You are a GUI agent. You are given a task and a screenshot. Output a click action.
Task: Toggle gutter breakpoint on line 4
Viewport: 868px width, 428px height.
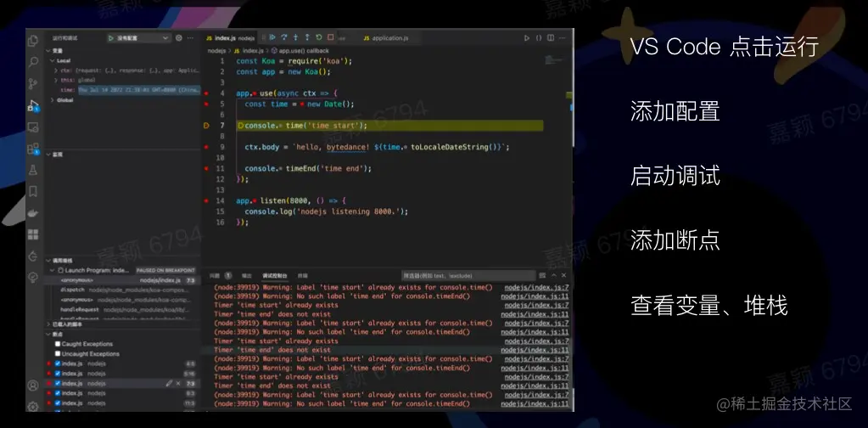pyautogui.click(x=206, y=93)
